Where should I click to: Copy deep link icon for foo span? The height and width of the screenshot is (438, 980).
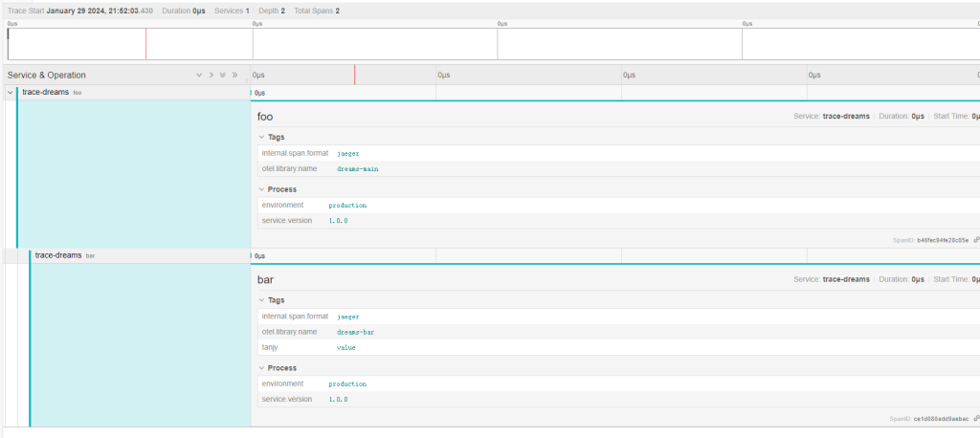click(975, 240)
